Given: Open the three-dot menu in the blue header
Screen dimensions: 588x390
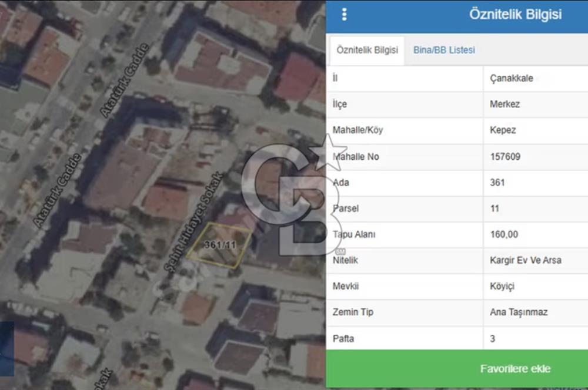Looking at the screenshot, I should tap(344, 15).
